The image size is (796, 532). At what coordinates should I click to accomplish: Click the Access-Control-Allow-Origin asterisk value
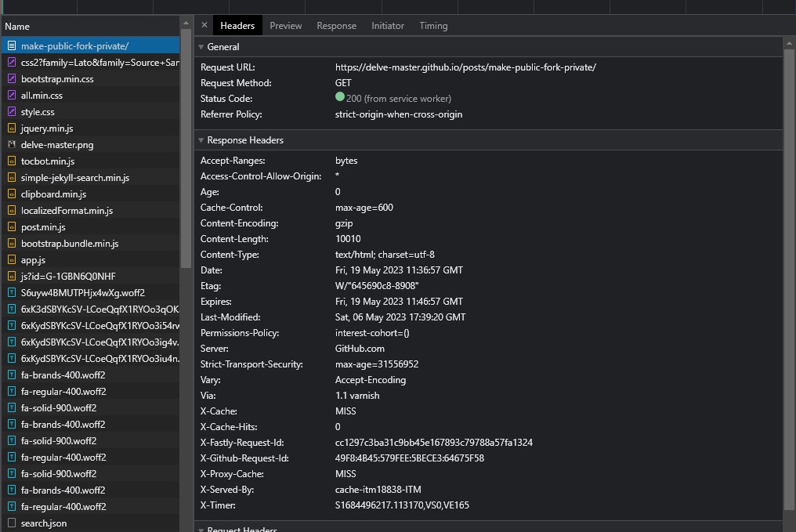(337, 176)
